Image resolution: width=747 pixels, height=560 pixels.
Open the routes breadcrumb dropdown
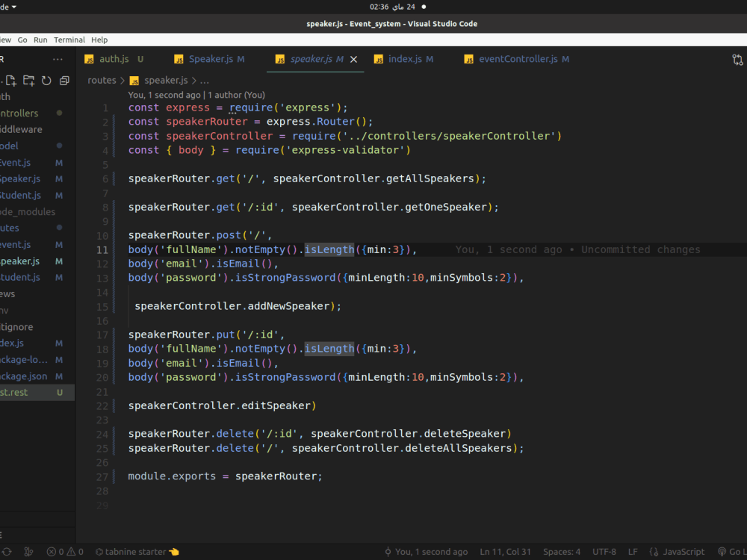click(102, 80)
